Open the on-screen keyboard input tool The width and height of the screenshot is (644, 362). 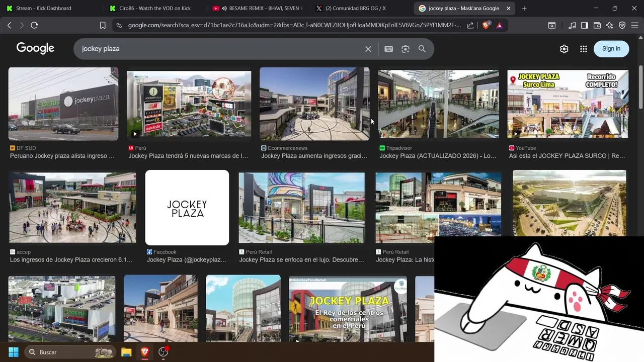coord(388,49)
